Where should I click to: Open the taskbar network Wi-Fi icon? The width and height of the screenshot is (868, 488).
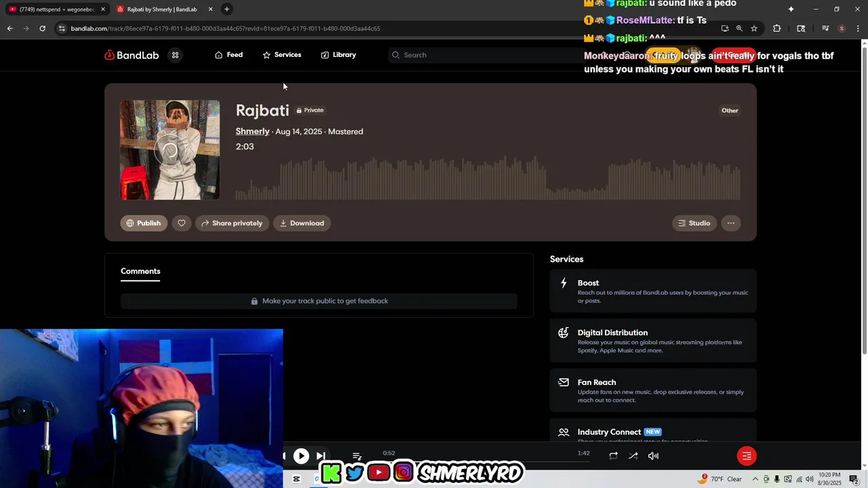[799, 479]
